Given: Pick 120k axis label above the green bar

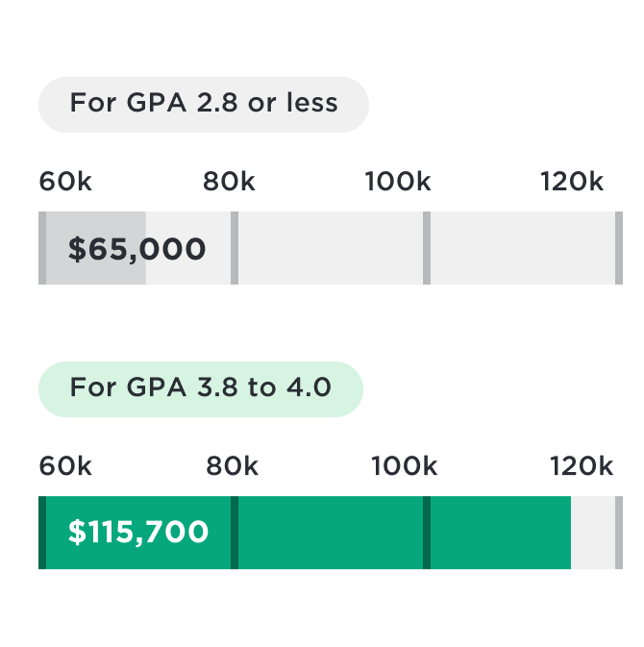Looking at the screenshot, I should [581, 466].
